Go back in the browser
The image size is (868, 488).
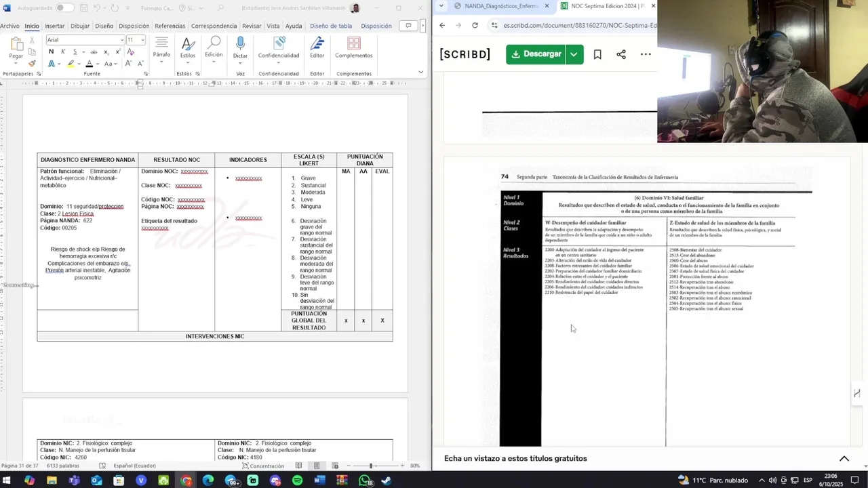(442, 25)
